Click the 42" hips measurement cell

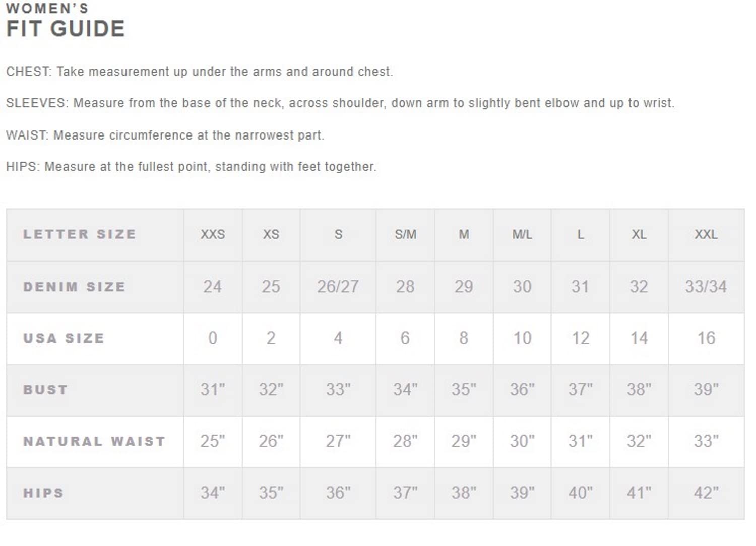(x=706, y=493)
